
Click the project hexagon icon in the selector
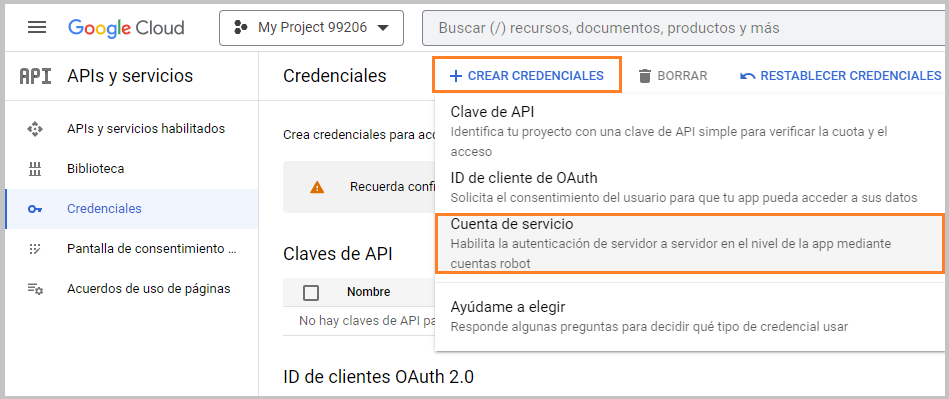[241, 28]
